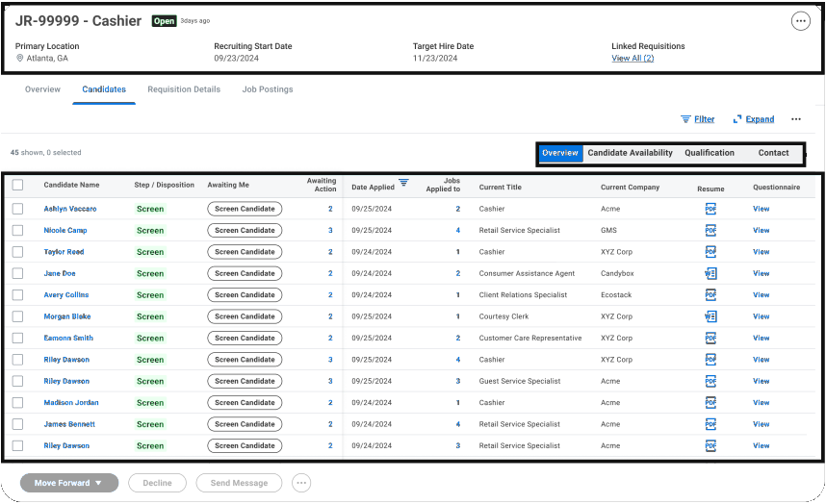This screenshot has height=504, width=826.
Task: Select Madison Jordan's row checkbox
Action: (x=18, y=402)
